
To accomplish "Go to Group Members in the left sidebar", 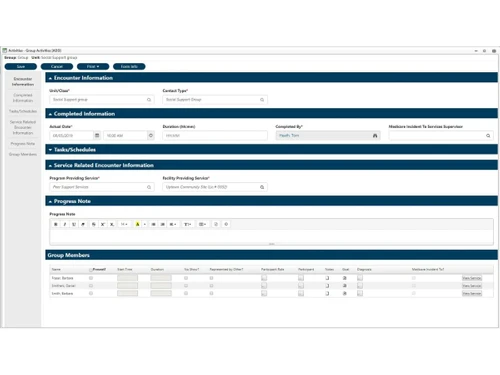I will coord(23,154).
